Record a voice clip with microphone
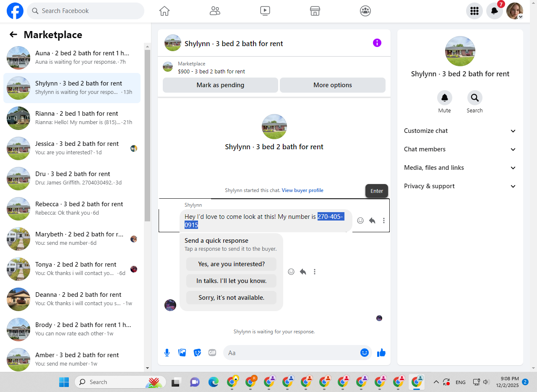Image resolution: width=537 pixels, height=392 pixels. pyautogui.click(x=167, y=353)
